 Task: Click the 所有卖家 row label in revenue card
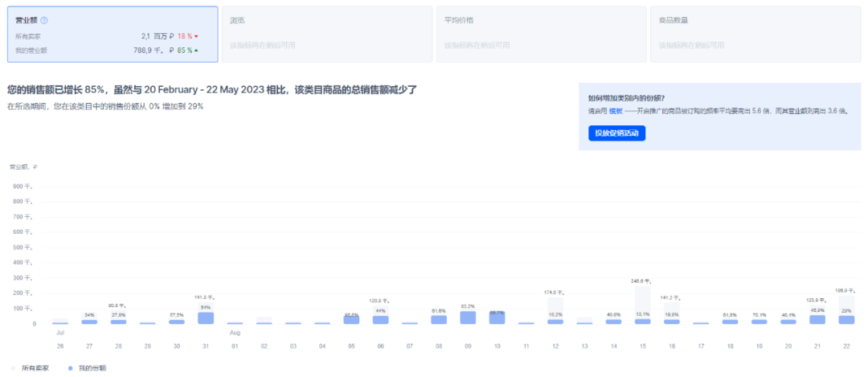(x=27, y=36)
